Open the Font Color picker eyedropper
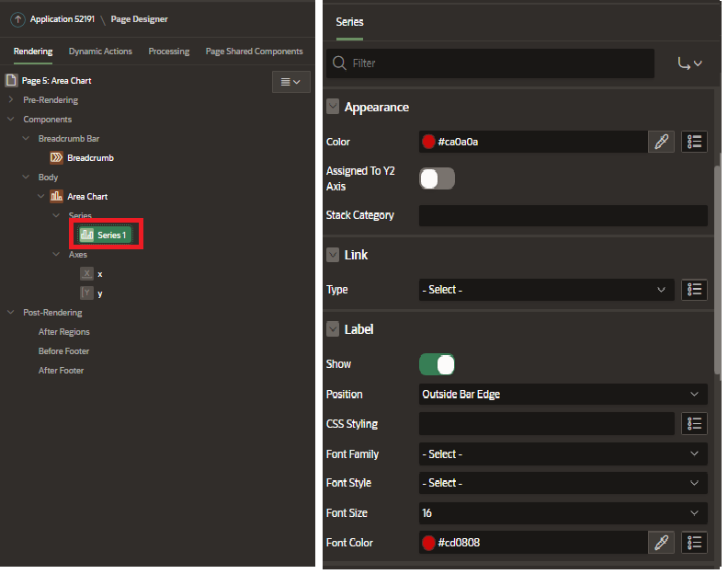 click(x=661, y=543)
